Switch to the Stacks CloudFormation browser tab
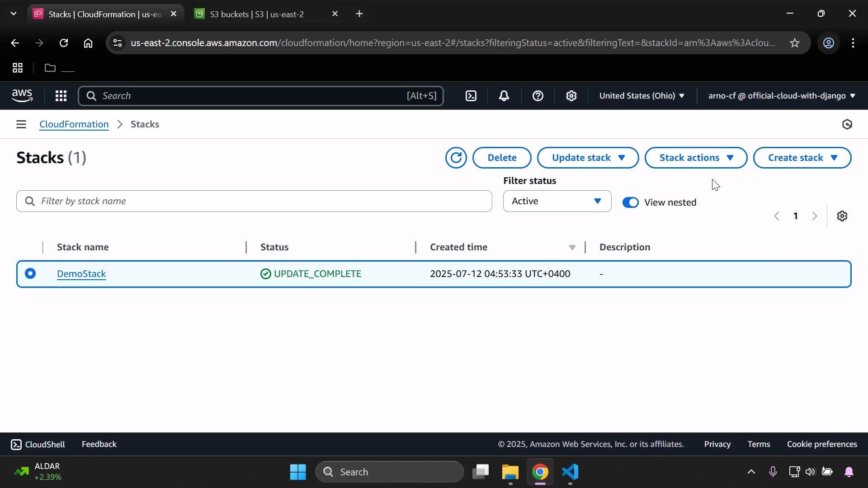 tap(105, 14)
